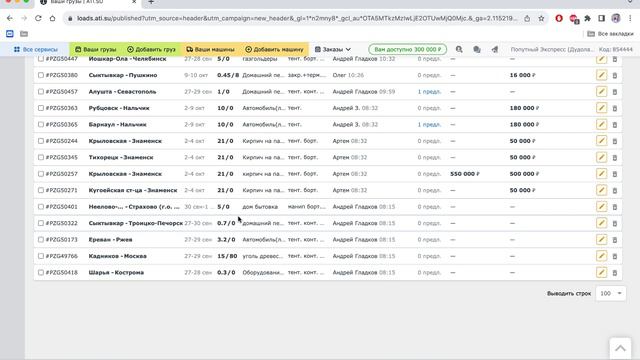Select checkbox for cargo #PZG50457
Image resolution: width=640 pixels, height=360 pixels.
41,91
